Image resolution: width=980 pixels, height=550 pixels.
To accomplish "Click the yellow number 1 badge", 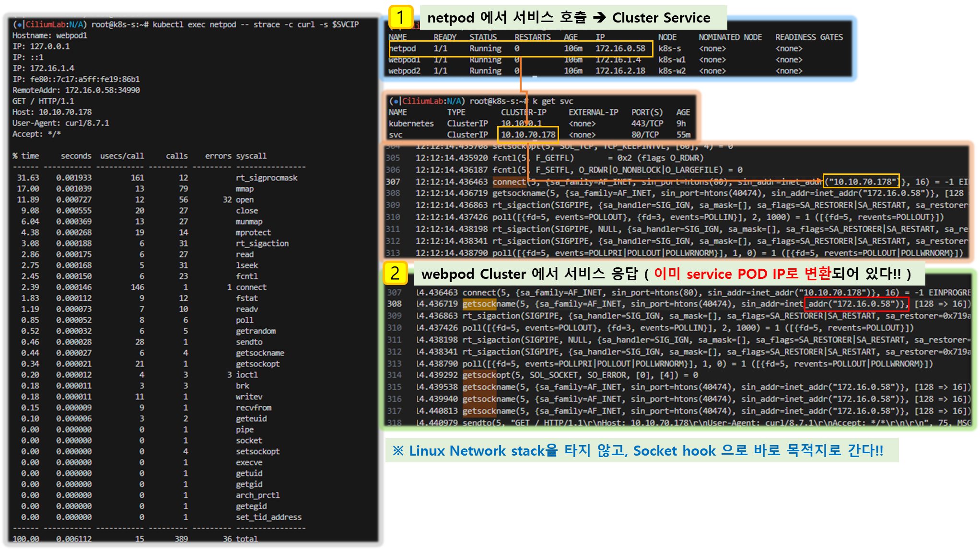I will [400, 17].
